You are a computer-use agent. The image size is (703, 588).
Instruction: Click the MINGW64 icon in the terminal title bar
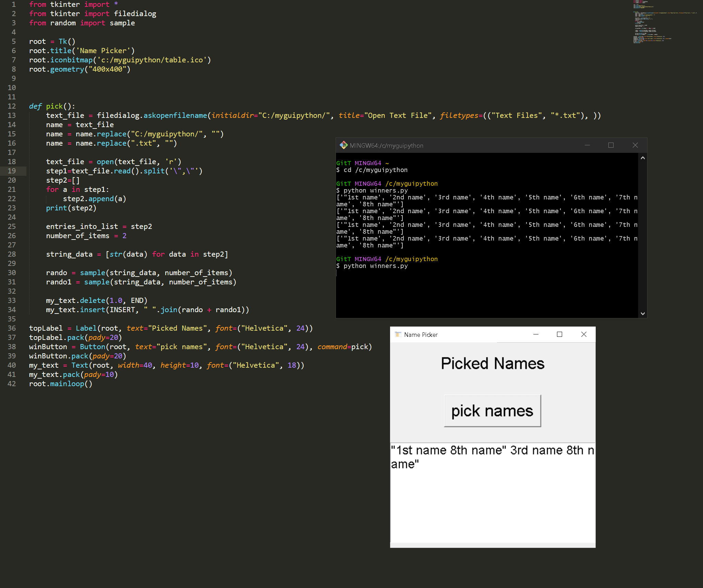(x=343, y=145)
